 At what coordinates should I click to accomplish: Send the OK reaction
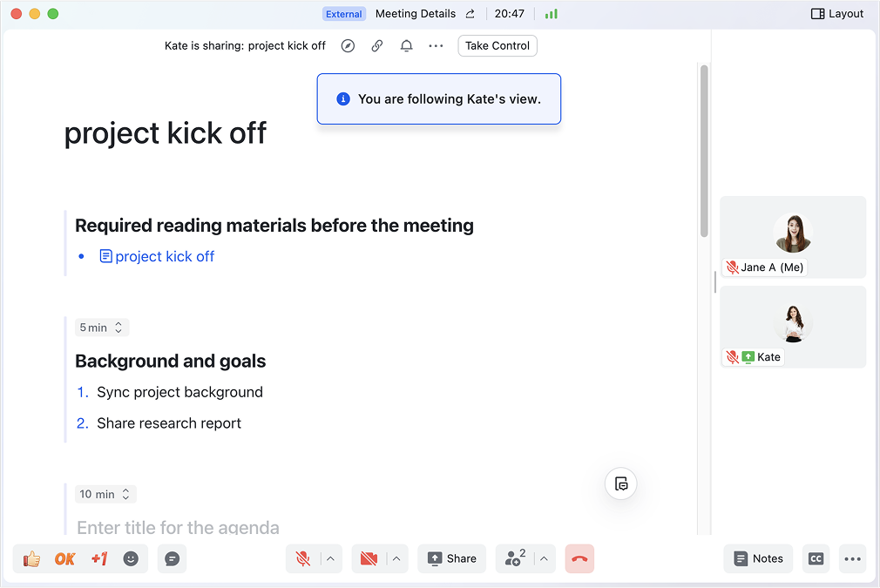pos(65,559)
